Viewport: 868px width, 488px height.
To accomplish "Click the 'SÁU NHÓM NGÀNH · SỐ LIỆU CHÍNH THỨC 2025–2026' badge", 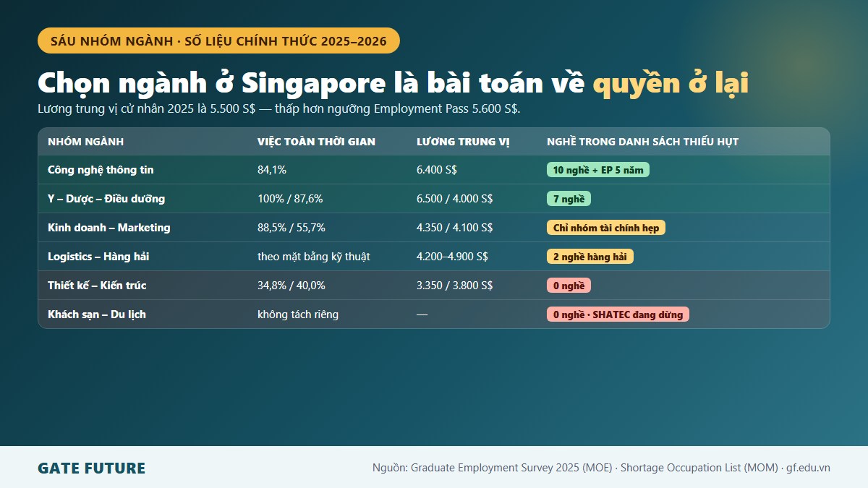I will (218, 40).
